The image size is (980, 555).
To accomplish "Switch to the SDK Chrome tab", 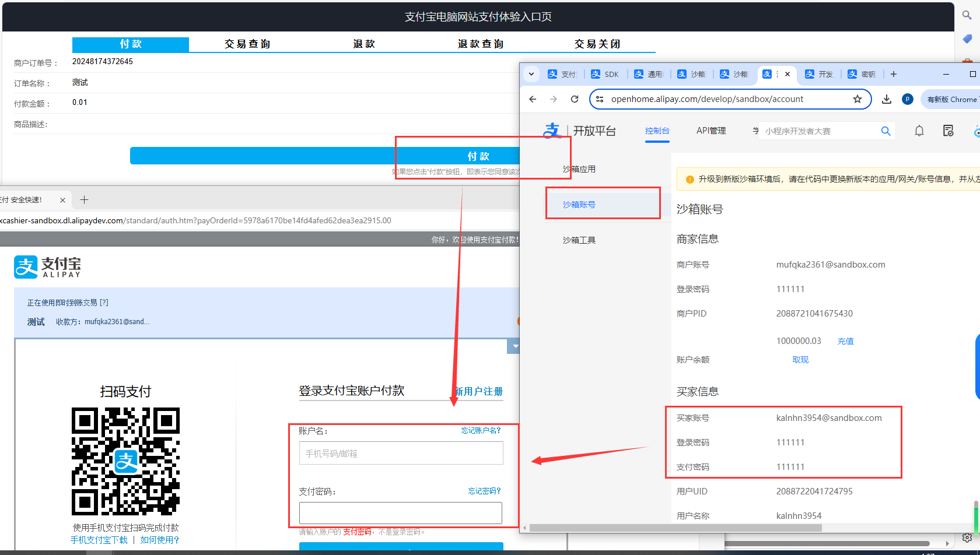I will [x=605, y=74].
